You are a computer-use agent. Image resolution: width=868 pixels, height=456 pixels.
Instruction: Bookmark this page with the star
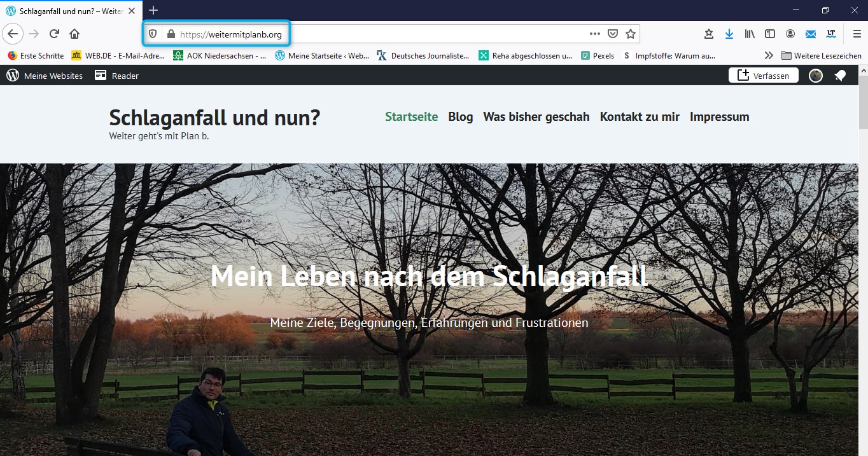(x=630, y=34)
